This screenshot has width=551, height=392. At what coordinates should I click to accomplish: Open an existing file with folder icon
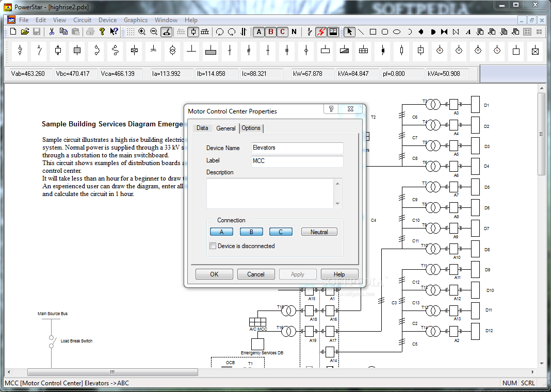pyautogui.click(x=25, y=32)
